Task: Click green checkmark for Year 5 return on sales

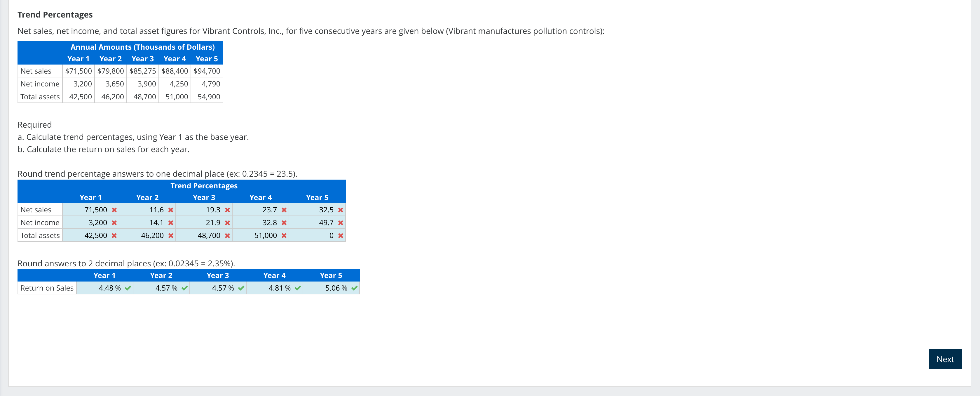Action: pos(354,288)
